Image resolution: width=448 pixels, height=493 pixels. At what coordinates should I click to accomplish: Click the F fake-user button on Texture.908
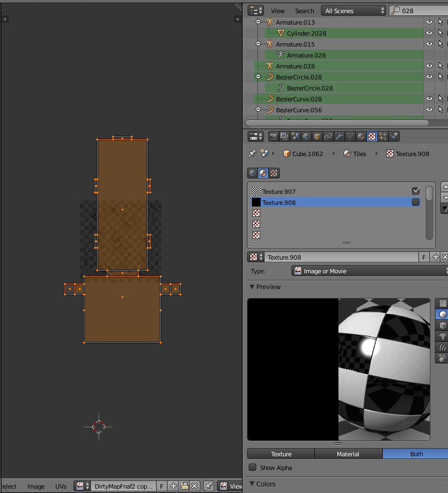423,257
